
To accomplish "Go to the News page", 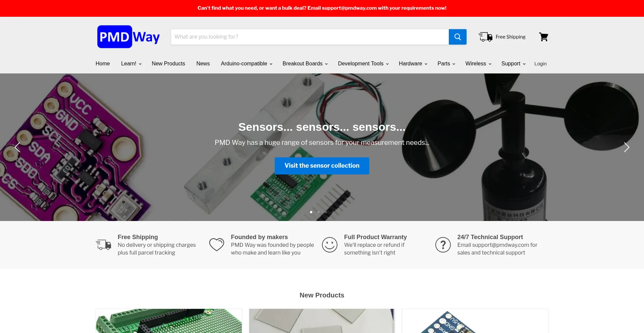I will coord(203,64).
